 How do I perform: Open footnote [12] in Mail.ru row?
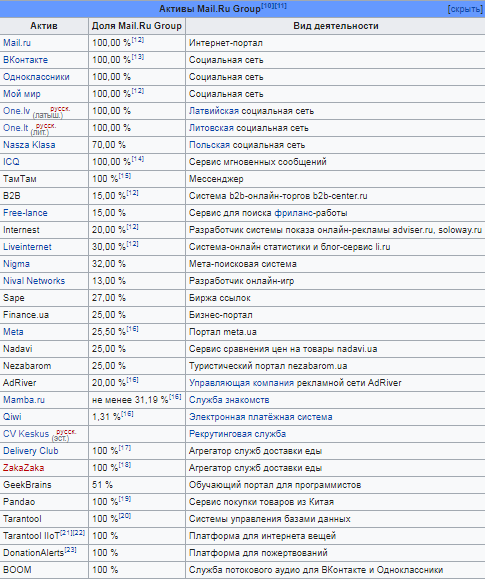point(138,40)
